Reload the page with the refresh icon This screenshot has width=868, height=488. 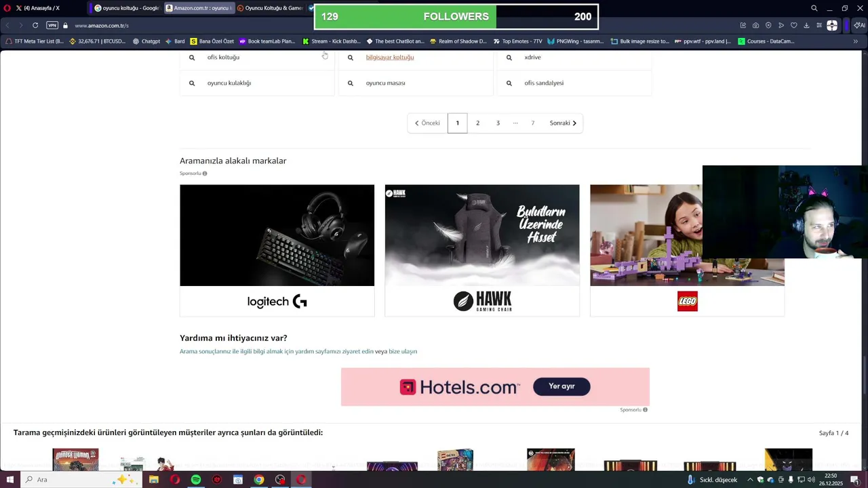point(35,26)
